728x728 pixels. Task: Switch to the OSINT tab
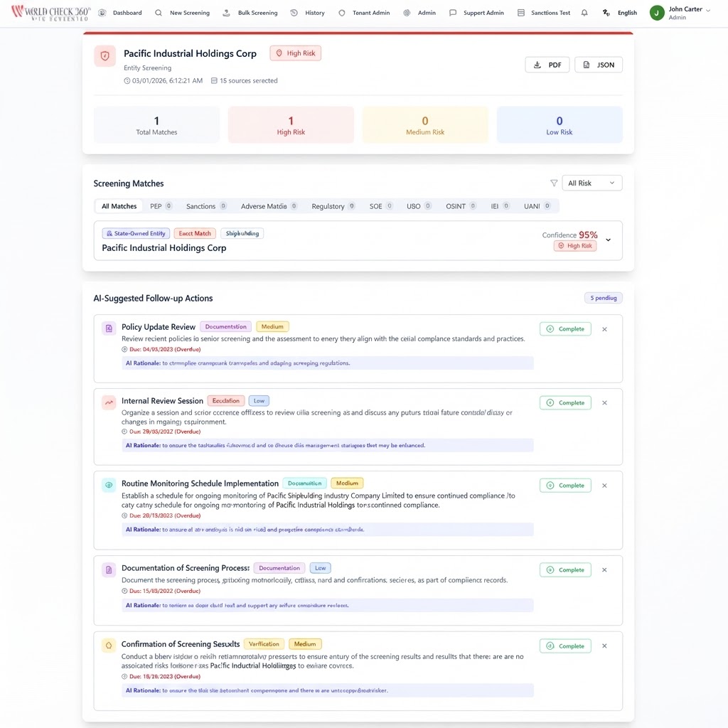(461, 206)
